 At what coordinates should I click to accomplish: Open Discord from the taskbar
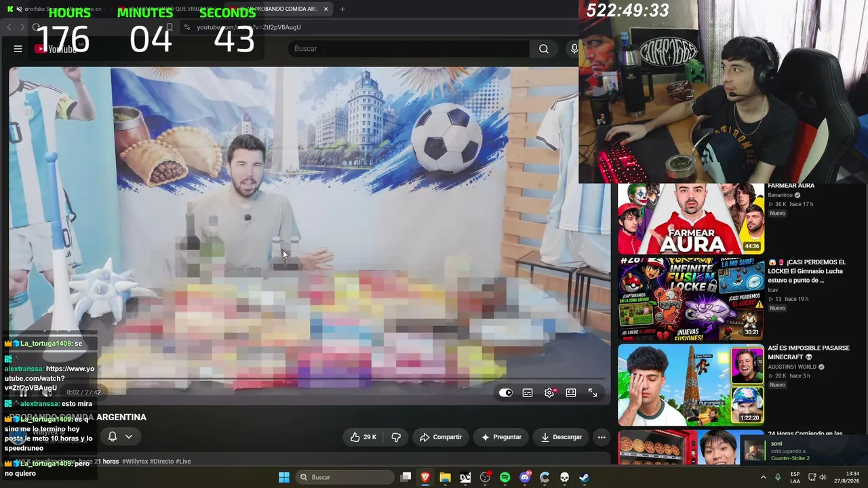525,477
